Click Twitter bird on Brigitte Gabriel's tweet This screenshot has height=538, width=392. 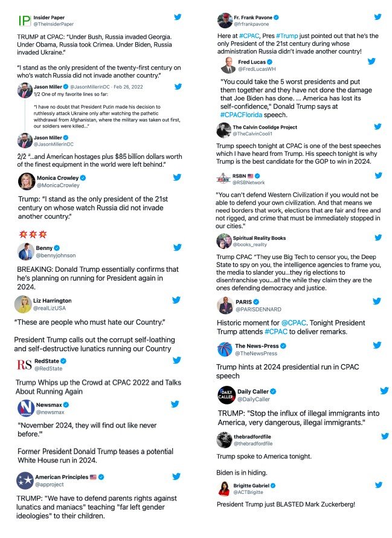[378, 484]
